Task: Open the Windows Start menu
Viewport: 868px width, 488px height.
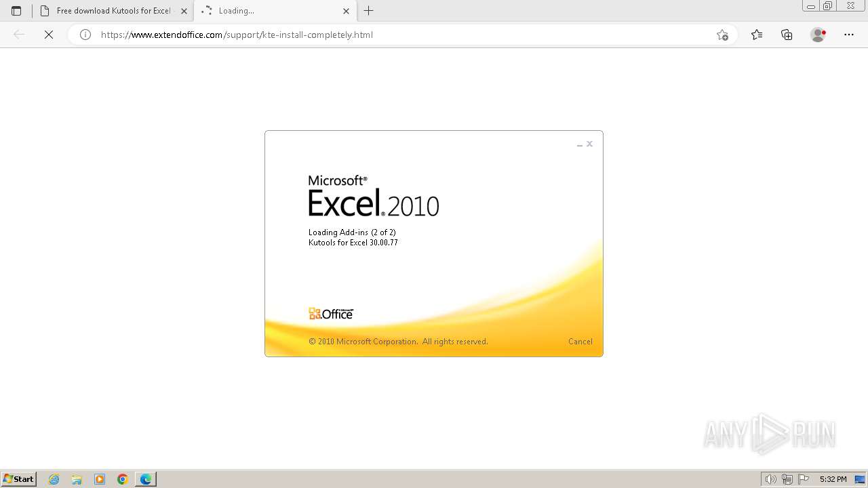Action: (x=19, y=479)
